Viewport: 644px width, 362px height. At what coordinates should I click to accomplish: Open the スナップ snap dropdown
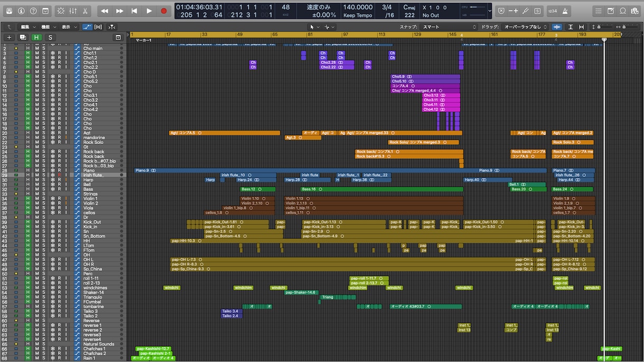pyautogui.click(x=450, y=26)
